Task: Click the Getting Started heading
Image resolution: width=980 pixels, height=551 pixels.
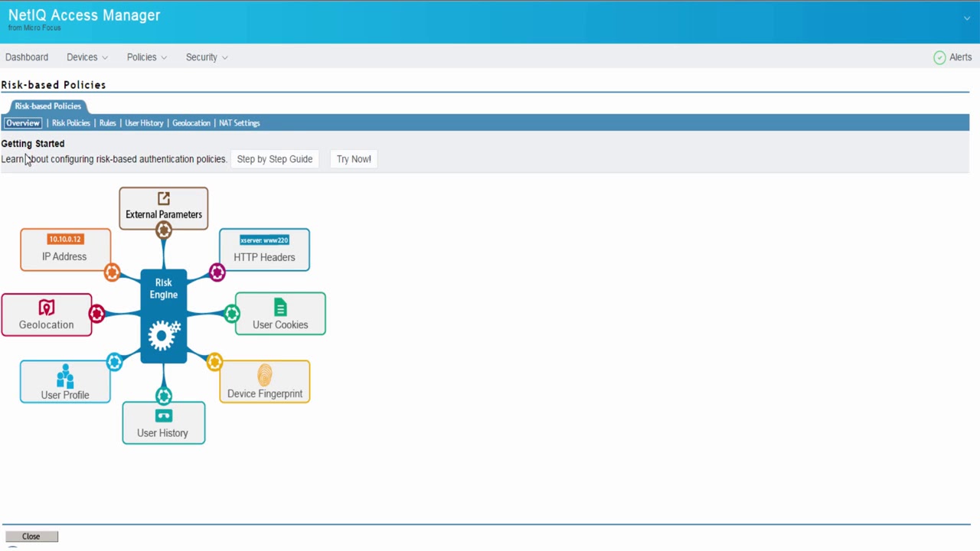Action: [33, 143]
